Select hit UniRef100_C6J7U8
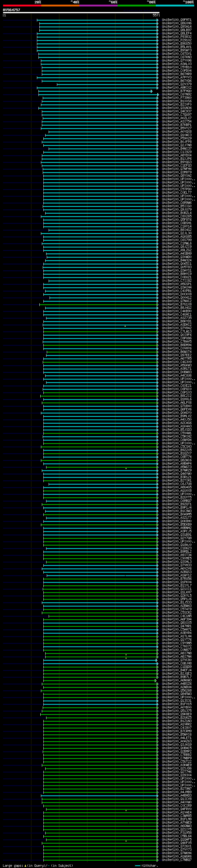Image resolution: width=197 pixels, height=868 pixels. pos(176,484)
